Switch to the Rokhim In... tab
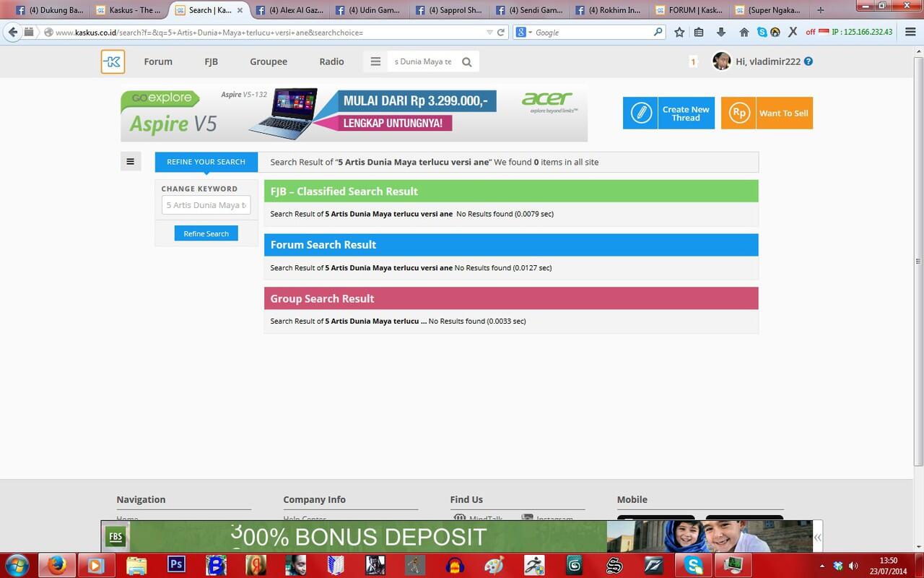 coord(609,10)
